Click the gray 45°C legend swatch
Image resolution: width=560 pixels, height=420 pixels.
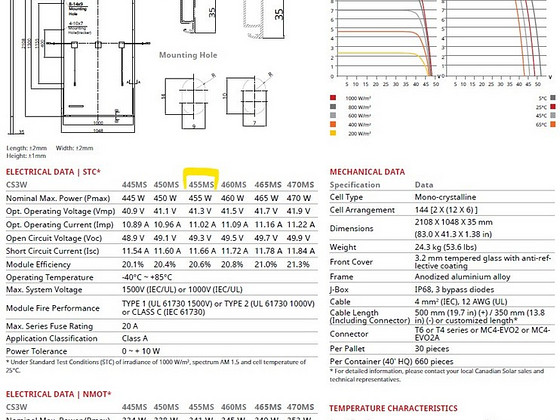[553, 115]
